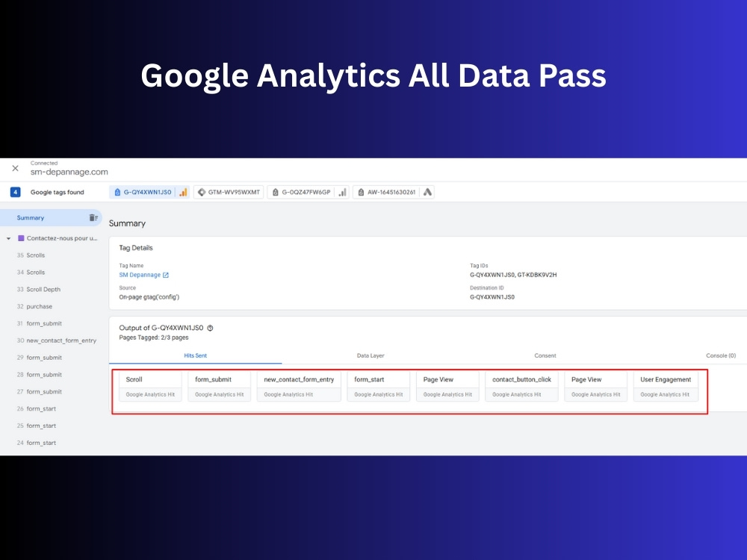Click the external link icon by SM Depannage
The height and width of the screenshot is (560, 747).
point(166,276)
